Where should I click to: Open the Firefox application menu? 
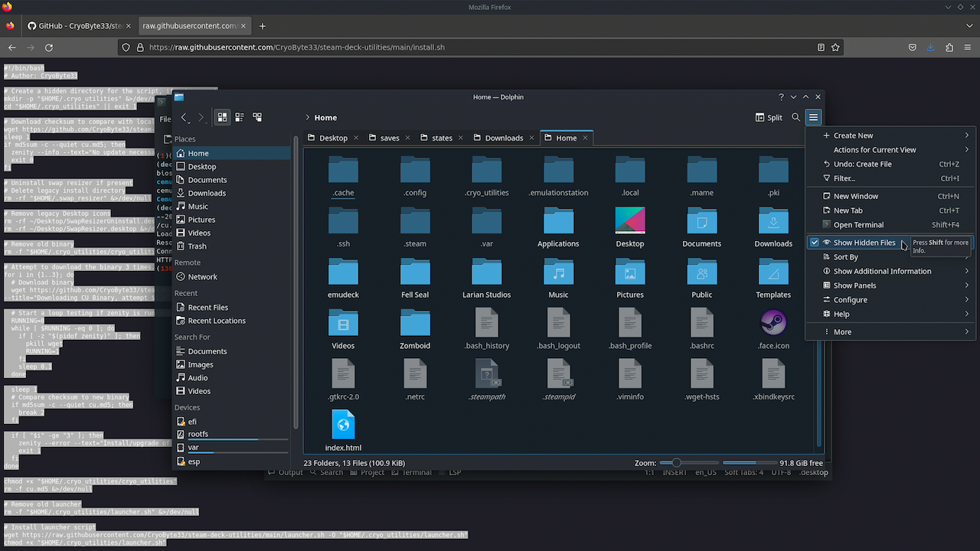969,47
